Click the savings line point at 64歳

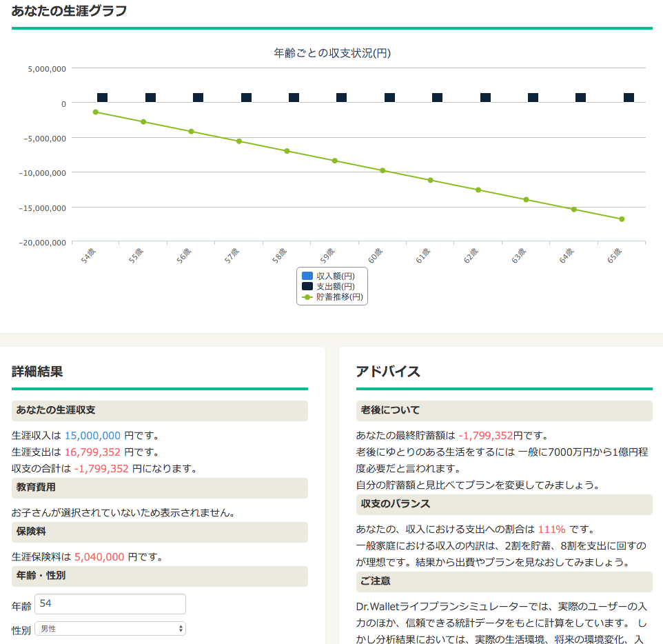(x=574, y=210)
